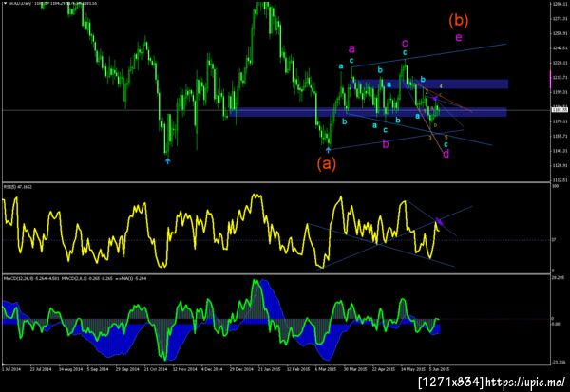Viewport: 570px width, 392px height.
Task: Select the blue up arrow at October 2014 low
Action: (167, 161)
